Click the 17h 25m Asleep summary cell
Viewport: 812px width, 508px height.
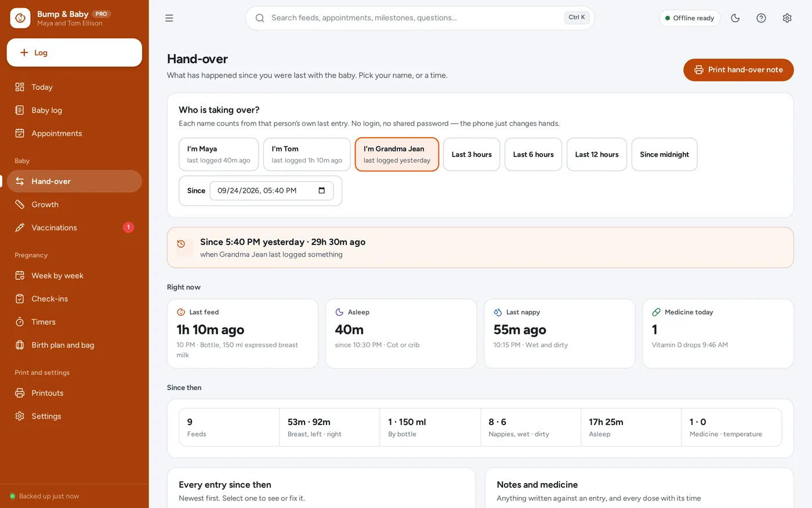click(x=631, y=427)
